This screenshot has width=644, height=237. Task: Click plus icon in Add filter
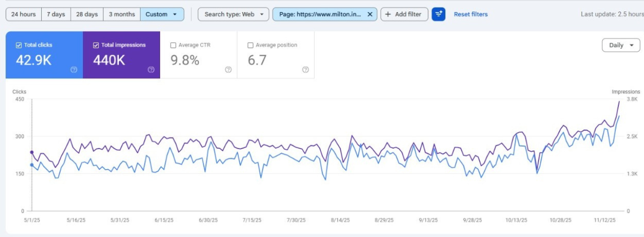(388, 14)
